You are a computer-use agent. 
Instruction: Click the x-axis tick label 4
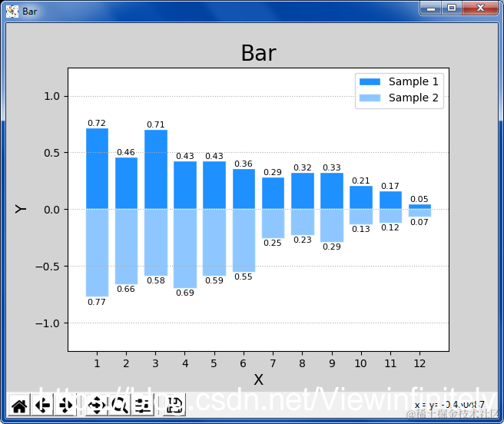pyautogui.click(x=185, y=363)
